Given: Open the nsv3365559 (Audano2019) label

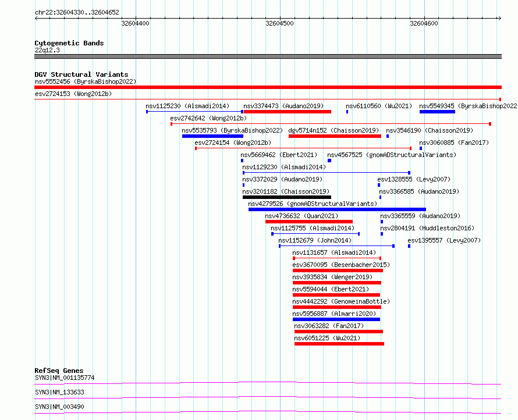Looking at the screenshot, I should [x=420, y=216].
